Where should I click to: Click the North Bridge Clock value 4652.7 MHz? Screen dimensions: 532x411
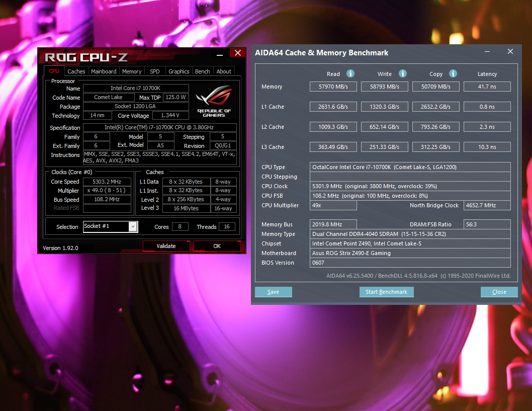[x=487, y=205]
